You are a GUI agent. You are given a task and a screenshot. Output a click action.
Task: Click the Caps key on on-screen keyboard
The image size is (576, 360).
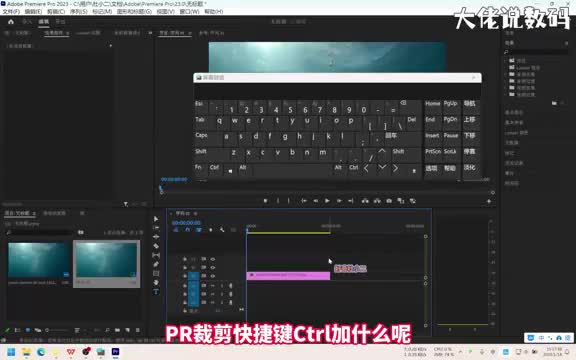[x=201, y=136]
